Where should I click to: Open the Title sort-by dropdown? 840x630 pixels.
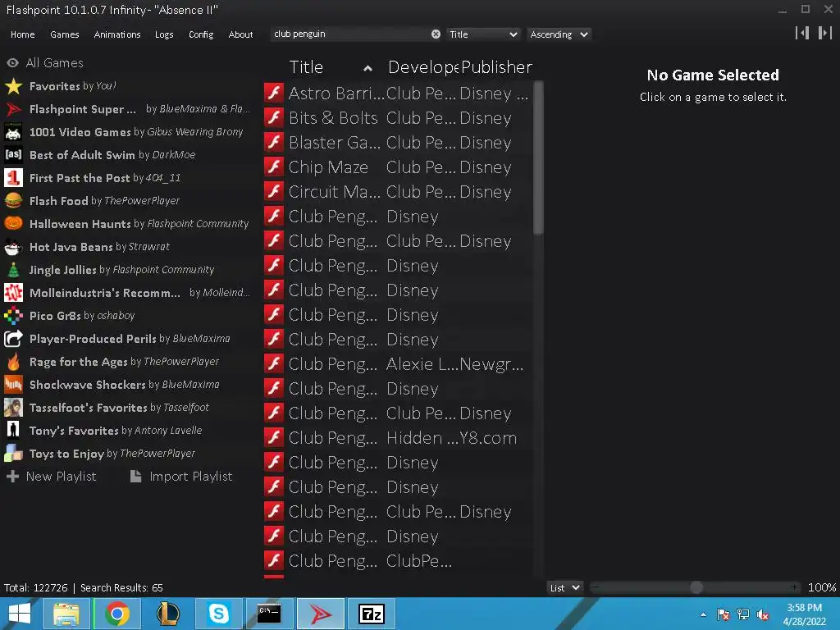[482, 34]
